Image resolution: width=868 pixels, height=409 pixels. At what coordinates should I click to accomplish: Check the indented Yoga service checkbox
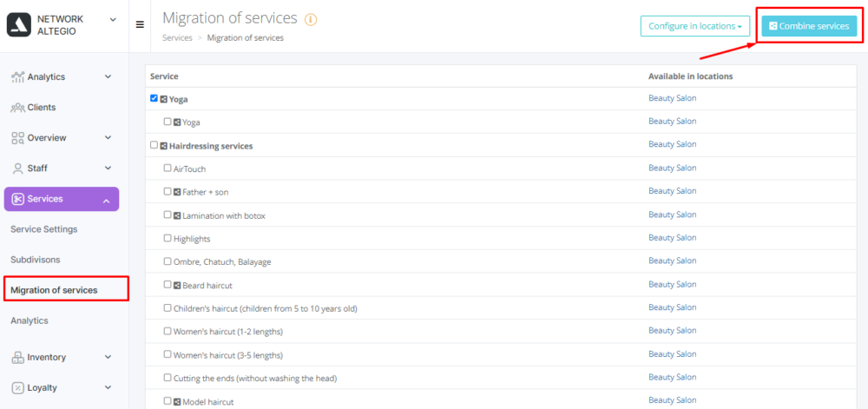[168, 122]
